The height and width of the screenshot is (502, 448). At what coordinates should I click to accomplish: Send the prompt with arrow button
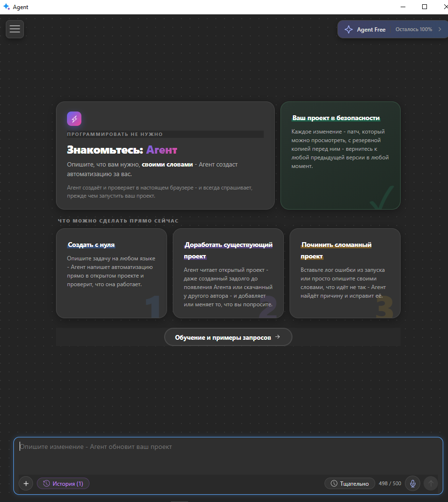point(431,483)
